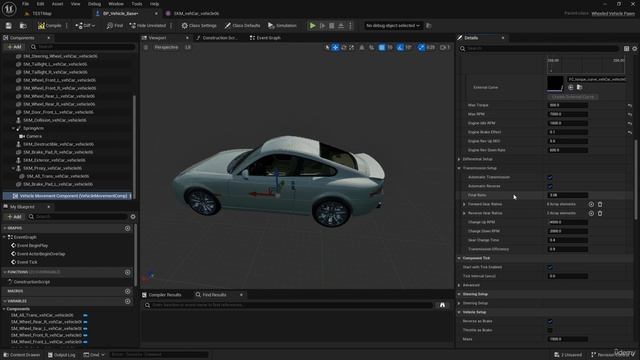Open Class Settings
The height and width of the screenshot is (360, 640).
tap(199, 26)
